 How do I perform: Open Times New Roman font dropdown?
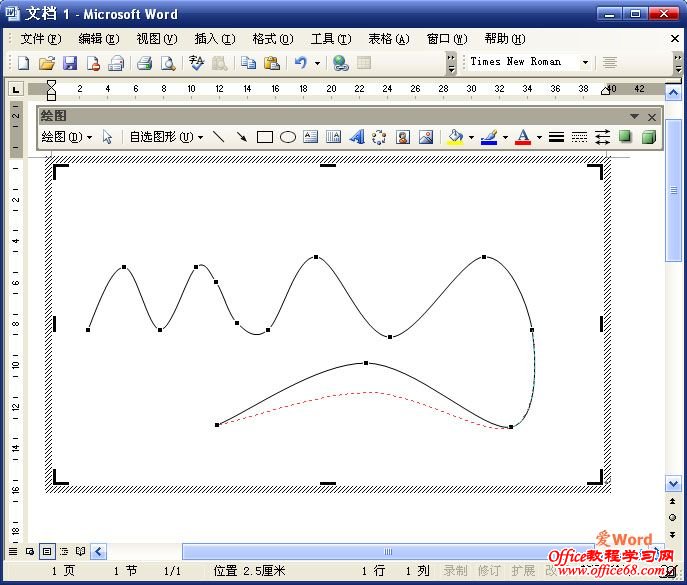click(585, 62)
